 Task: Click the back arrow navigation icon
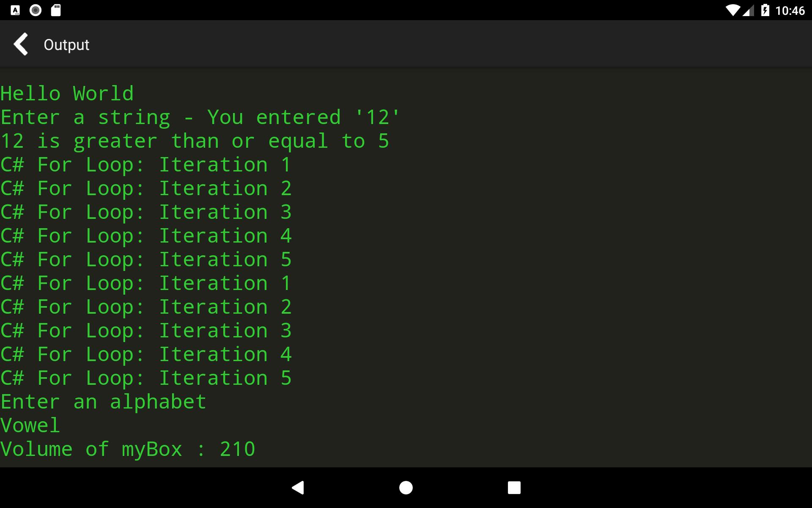click(x=20, y=44)
